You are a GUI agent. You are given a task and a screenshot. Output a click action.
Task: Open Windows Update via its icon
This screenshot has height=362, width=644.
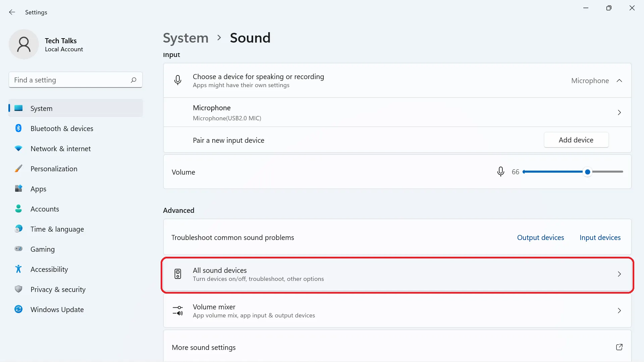[x=18, y=309]
